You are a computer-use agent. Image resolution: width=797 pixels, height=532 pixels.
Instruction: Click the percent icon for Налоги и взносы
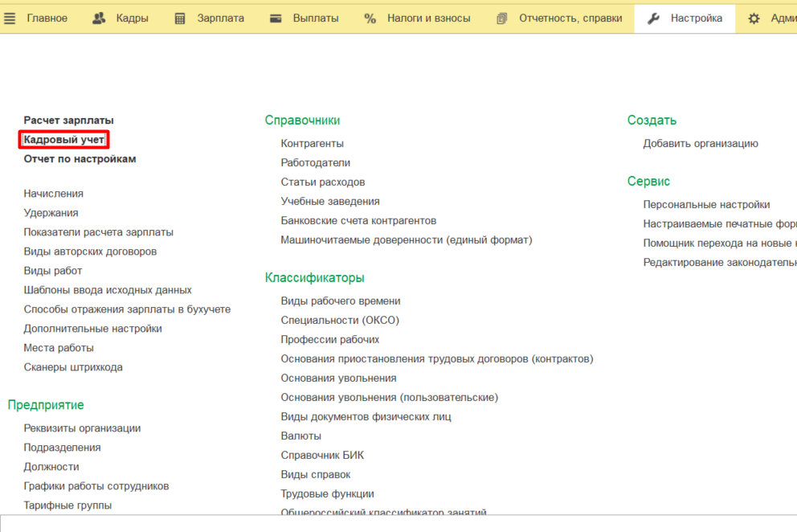point(370,18)
